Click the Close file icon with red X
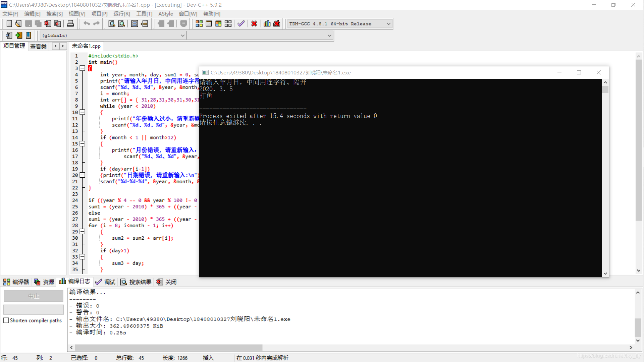The image size is (644, 362). pyautogui.click(x=48, y=23)
